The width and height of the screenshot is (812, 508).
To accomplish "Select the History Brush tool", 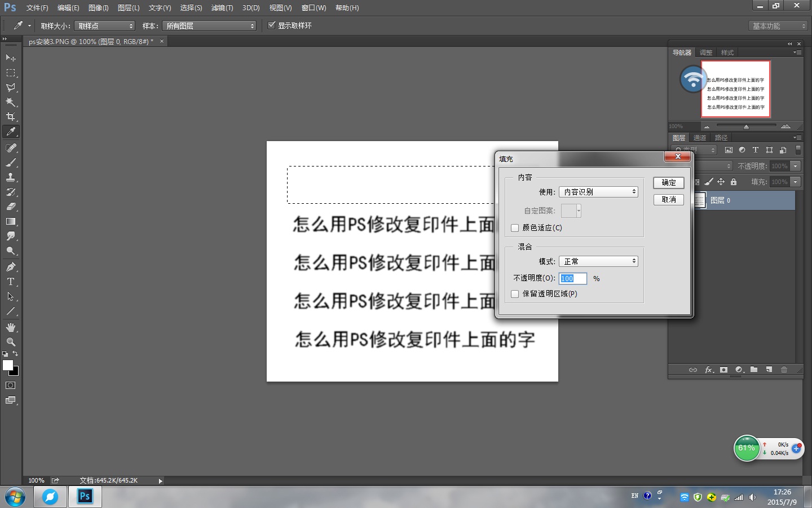I will point(11,192).
